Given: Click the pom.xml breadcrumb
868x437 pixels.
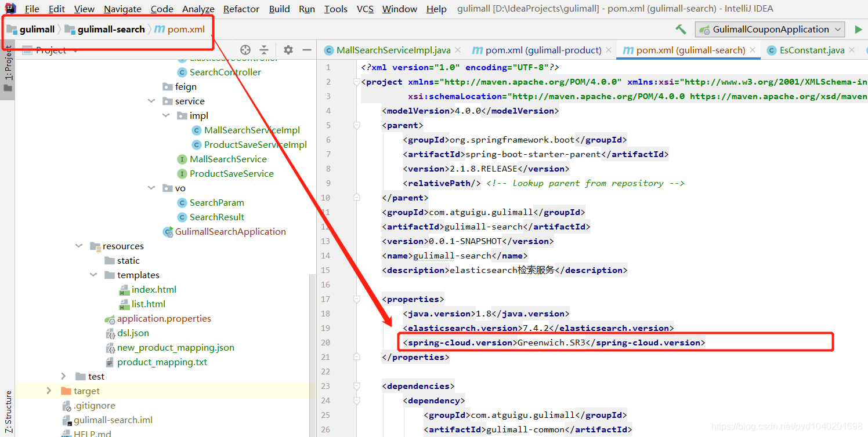Looking at the screenshot, I should pos(180,29).
